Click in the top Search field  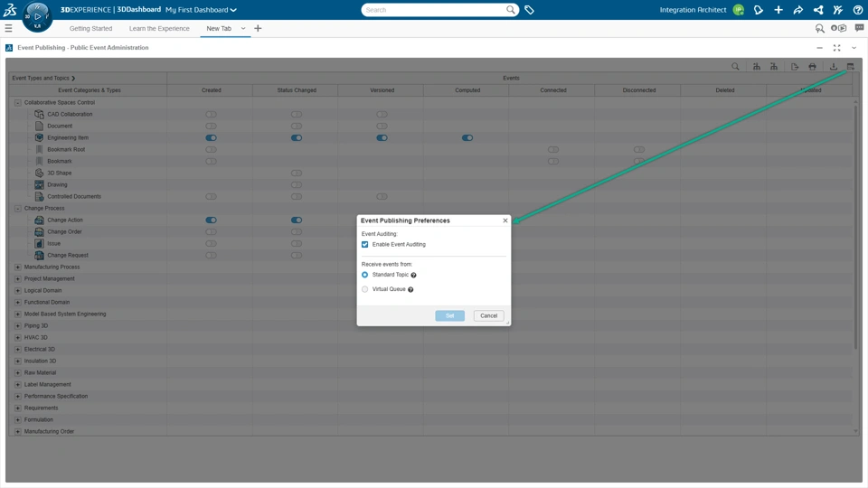point(434,10)
